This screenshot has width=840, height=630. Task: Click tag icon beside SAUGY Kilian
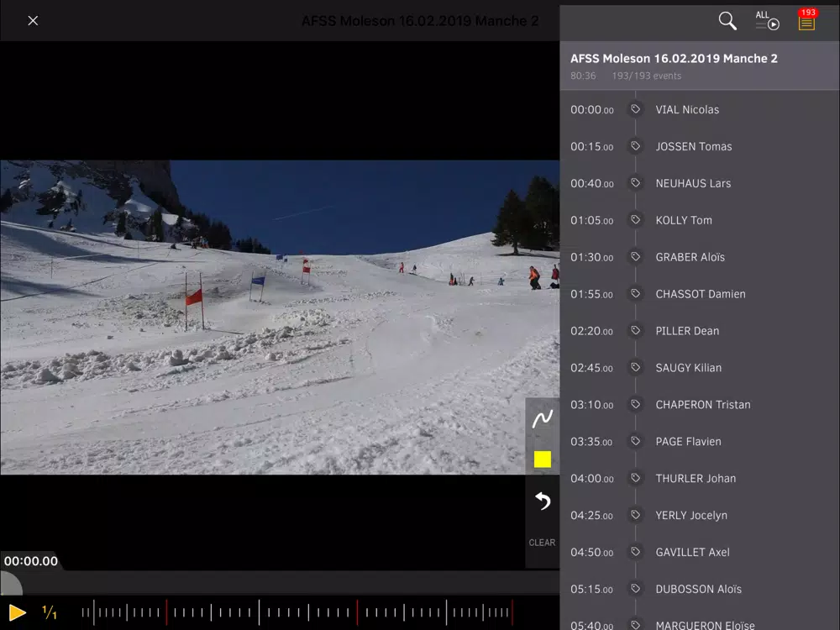tap(635, 368)
